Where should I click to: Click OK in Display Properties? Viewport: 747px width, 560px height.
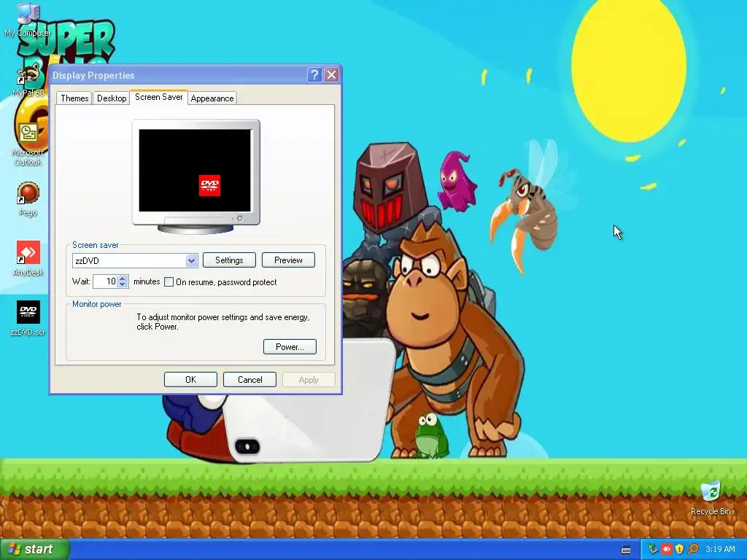pos(190,379)
